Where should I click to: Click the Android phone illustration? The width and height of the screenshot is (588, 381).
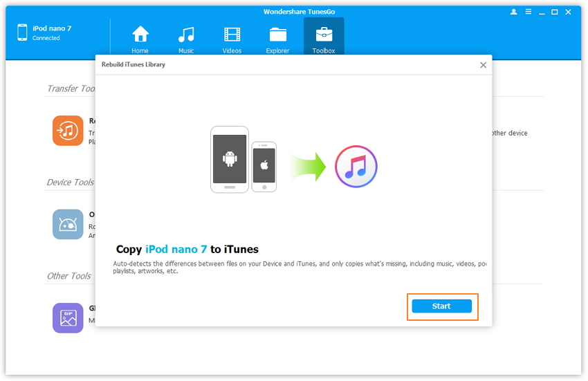pyautogui.click(x=230, y=160)
